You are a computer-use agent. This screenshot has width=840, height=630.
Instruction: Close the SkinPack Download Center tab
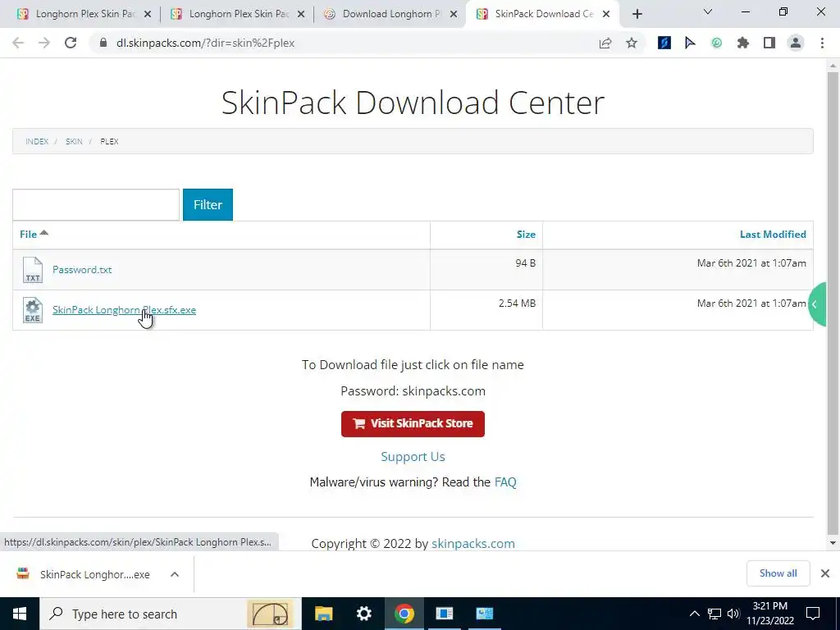(606, 14)
